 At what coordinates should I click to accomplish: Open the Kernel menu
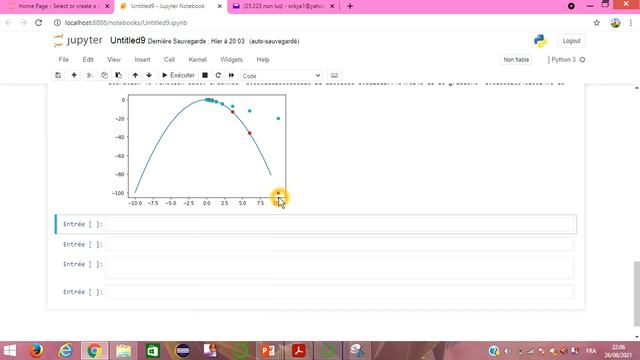coord(198,60)
